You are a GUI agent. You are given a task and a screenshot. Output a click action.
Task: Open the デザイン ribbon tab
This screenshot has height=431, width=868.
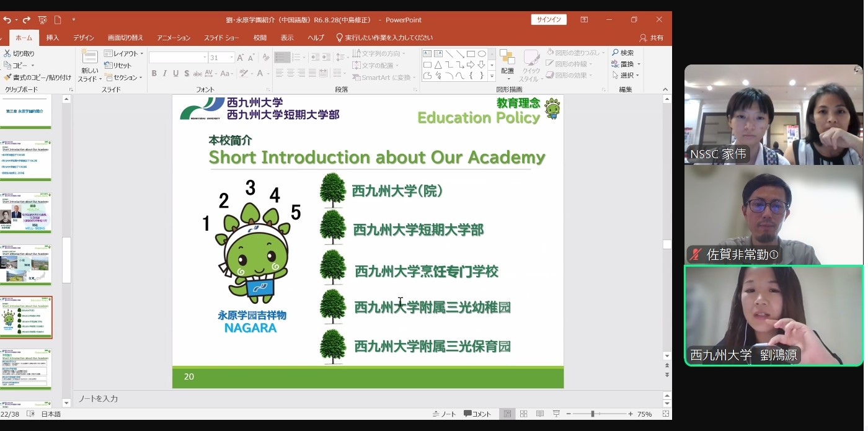(x=84, y=38)
